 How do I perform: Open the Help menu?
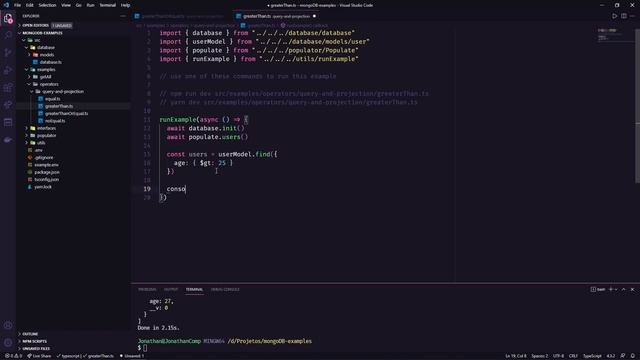click(125, 5)
